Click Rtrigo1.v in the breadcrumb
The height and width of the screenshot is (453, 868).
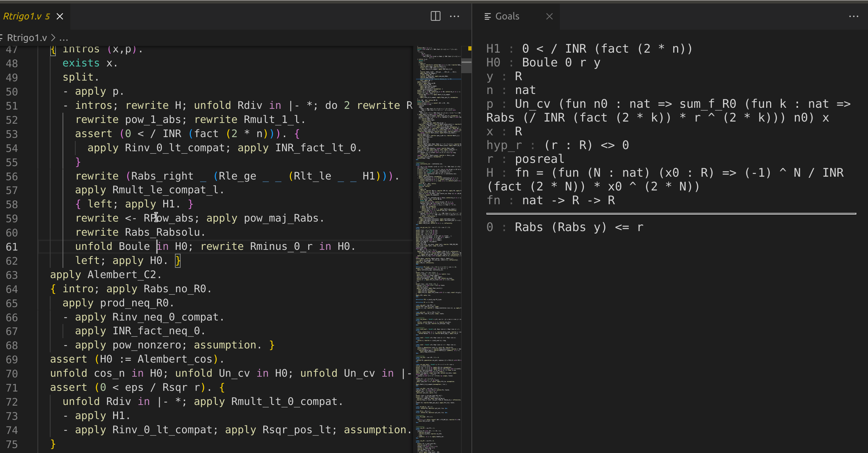(27, 37)
